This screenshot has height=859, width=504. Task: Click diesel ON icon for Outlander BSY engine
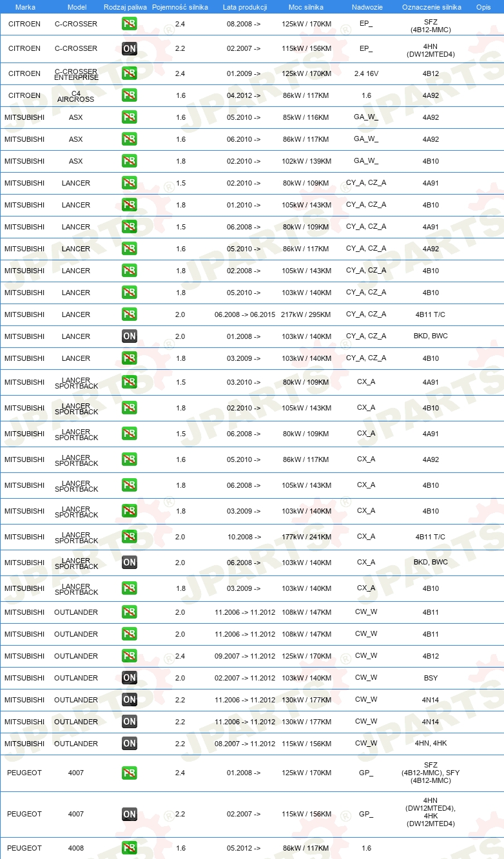pos(130,678)
